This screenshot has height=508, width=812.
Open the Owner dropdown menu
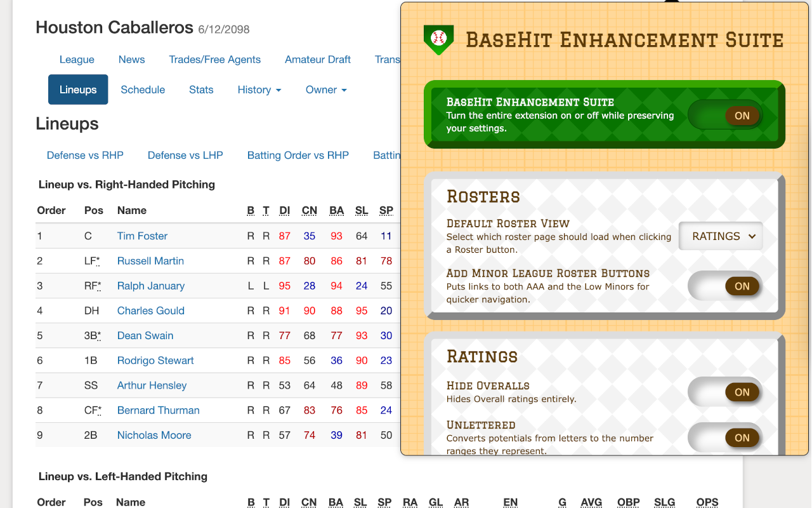click(x=325, y=90)
